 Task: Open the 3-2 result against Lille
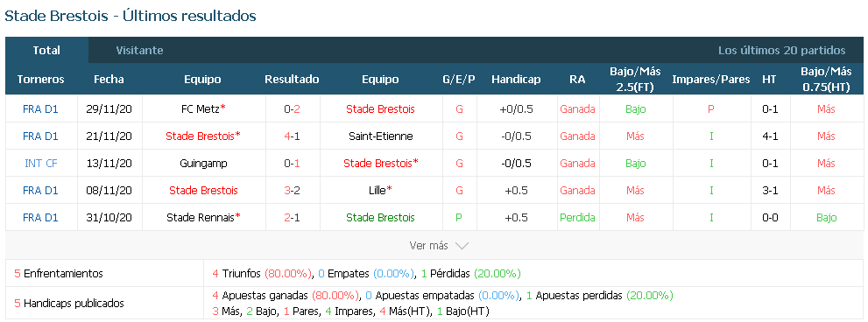click(x=292, y=191)
